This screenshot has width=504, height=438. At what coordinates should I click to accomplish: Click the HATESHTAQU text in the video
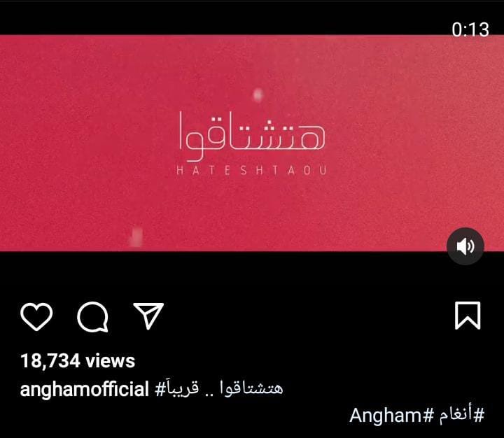pyautogui.click(x=252, y=170)
